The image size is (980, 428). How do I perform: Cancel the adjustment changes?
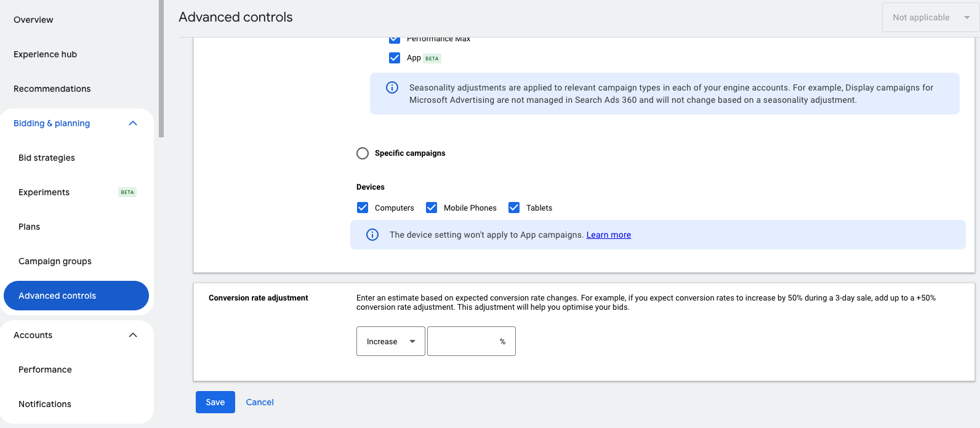(x=260, y=402)
